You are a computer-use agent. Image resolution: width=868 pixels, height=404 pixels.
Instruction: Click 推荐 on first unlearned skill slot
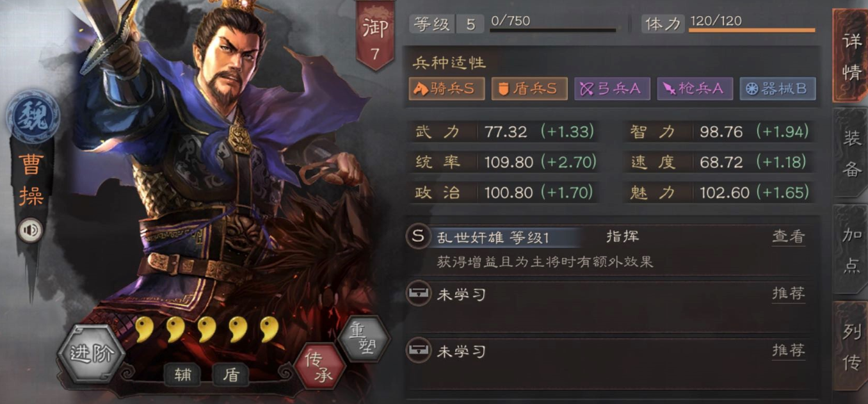pyautogui.click(x=788, y=294)
